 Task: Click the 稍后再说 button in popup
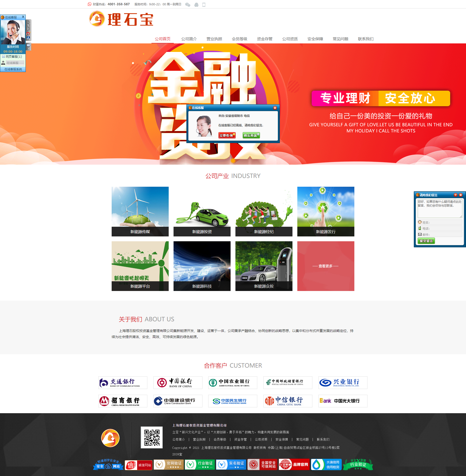[251, 135]
